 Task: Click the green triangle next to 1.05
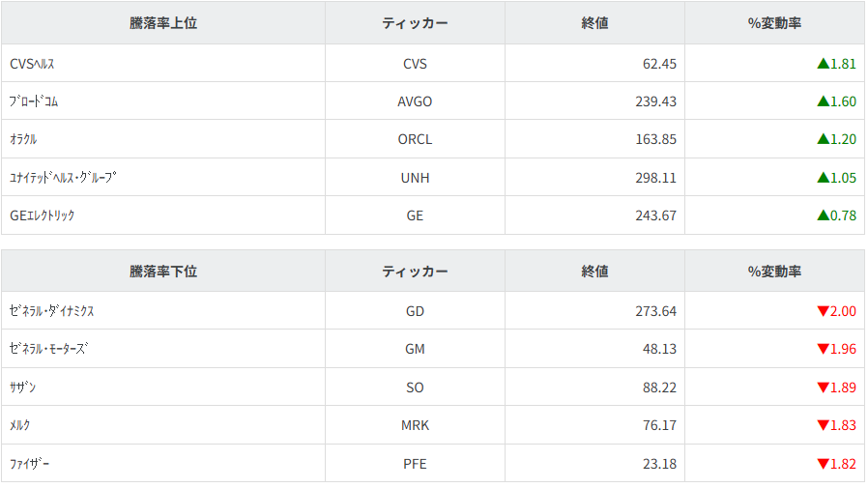tap(823, 178)
